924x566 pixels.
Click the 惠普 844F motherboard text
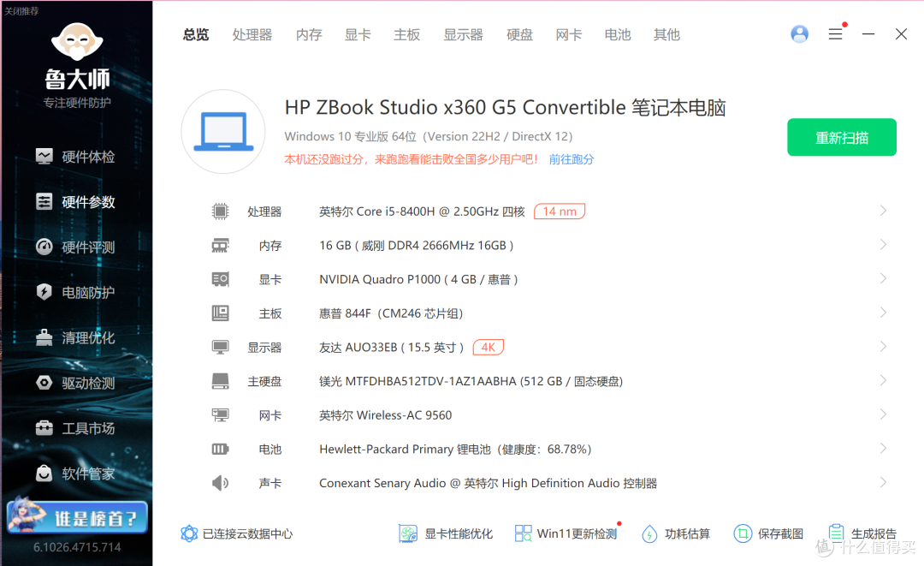(x=391, y=313)
